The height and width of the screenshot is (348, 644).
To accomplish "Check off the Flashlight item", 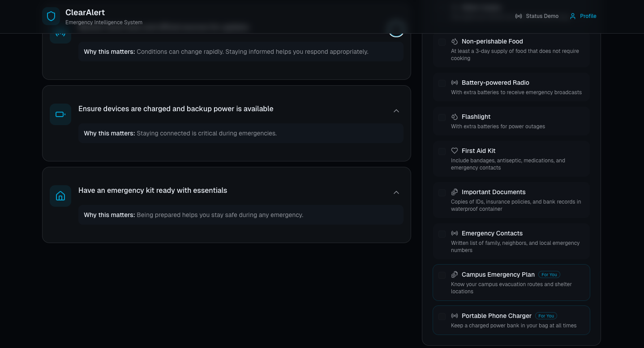I will point(442,117).
